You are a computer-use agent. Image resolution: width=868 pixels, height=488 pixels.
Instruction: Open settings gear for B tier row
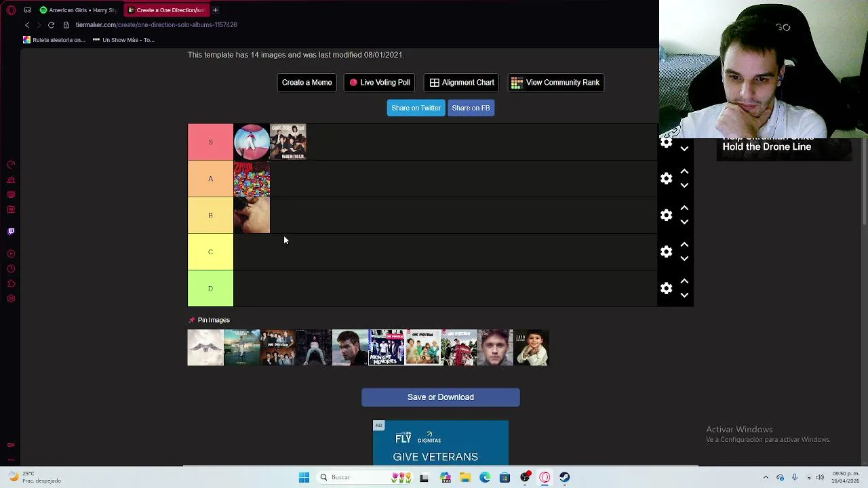point(666,215)
